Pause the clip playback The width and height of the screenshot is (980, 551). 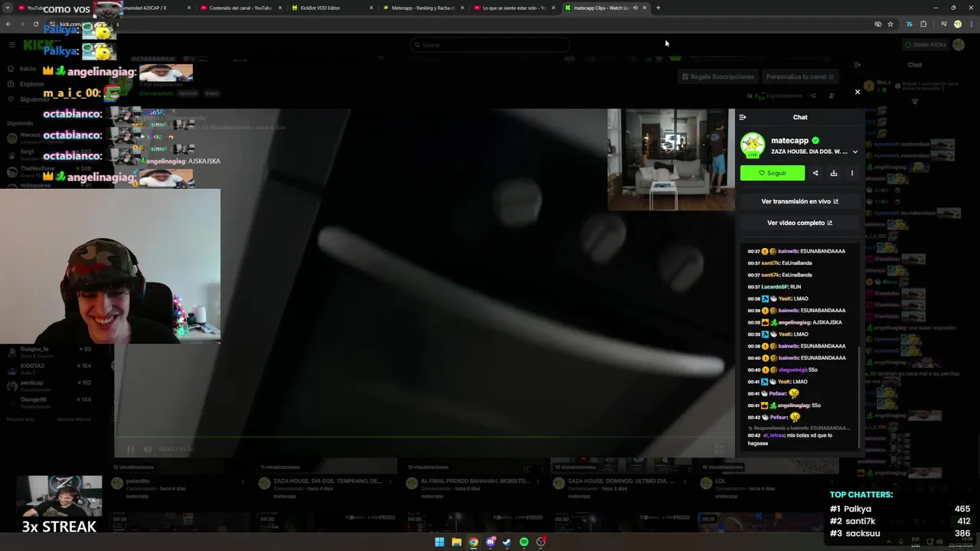click(x=130, y=449)
